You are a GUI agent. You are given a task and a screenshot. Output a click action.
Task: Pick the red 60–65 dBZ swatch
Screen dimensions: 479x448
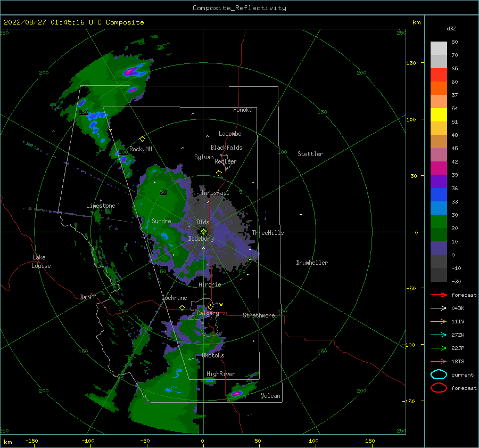(439, 75)
